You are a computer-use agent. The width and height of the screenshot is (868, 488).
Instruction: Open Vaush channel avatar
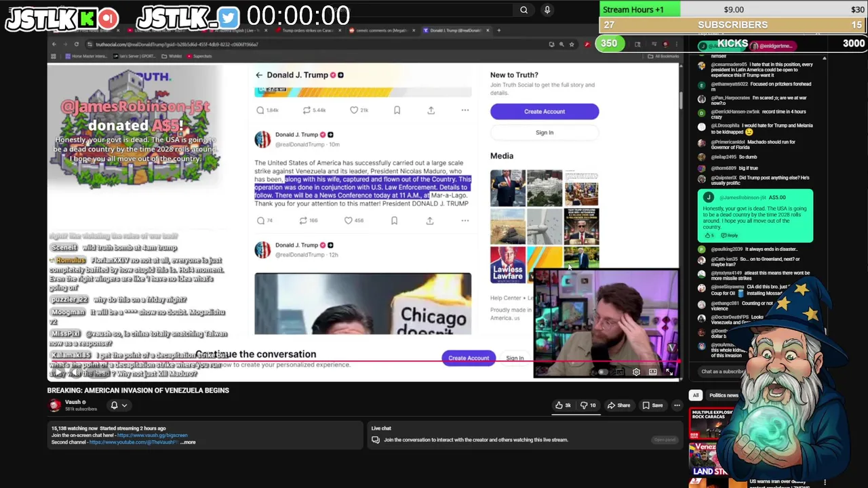pyautogui.click(x=54, y=405)
